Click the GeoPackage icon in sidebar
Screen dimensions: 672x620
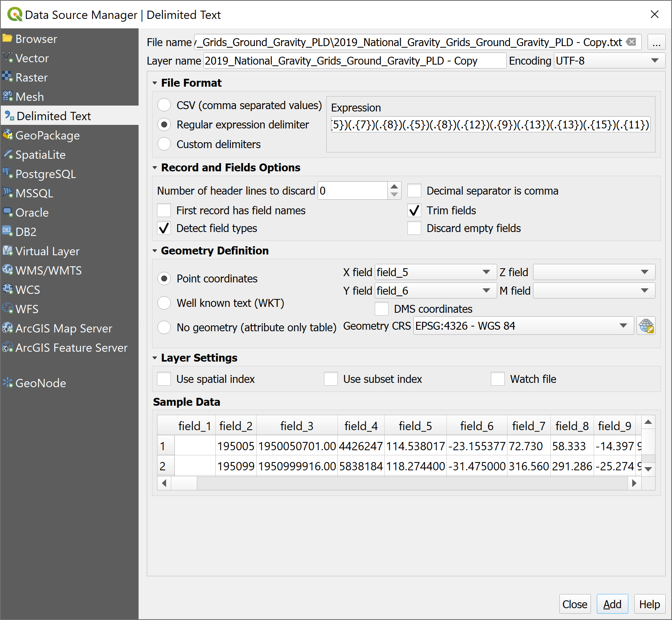coord(7,135)
